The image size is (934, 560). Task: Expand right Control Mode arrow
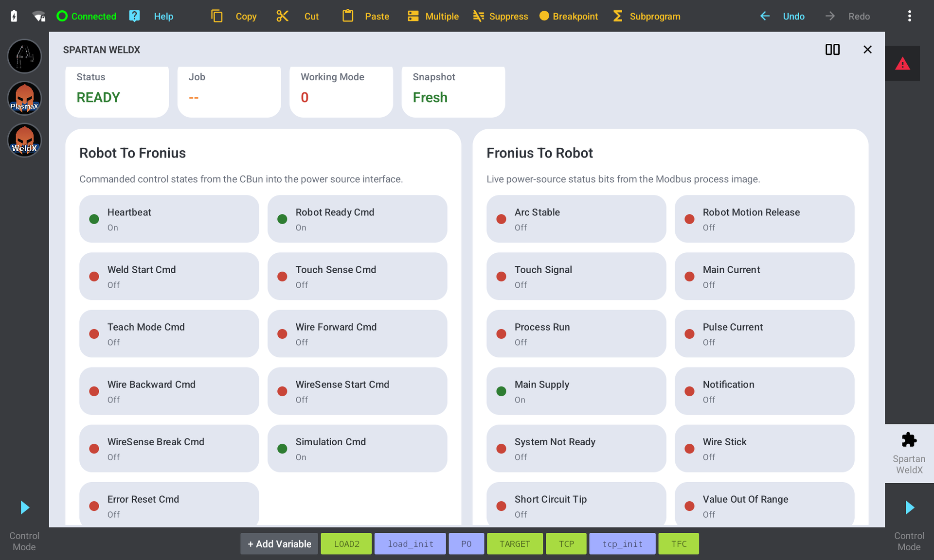(910, 507)
